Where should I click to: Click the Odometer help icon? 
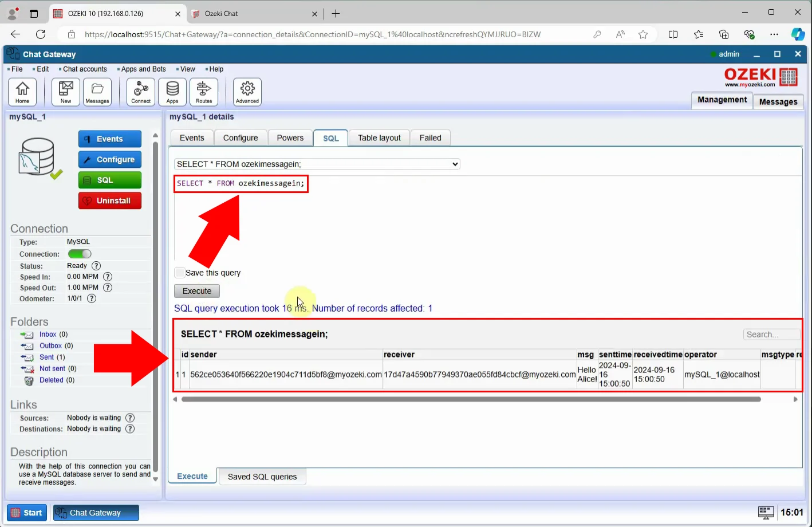click(x=92, y=298)
